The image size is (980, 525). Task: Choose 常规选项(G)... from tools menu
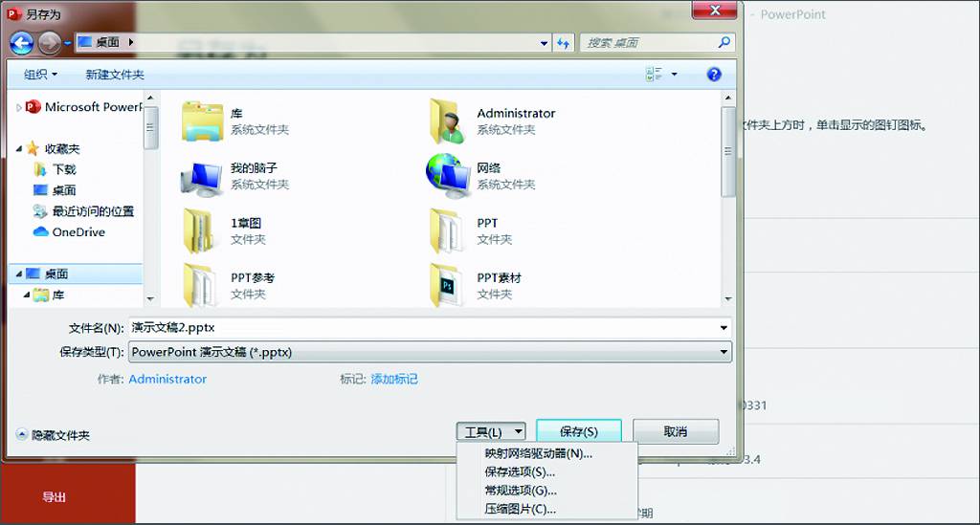click(520, 491)
